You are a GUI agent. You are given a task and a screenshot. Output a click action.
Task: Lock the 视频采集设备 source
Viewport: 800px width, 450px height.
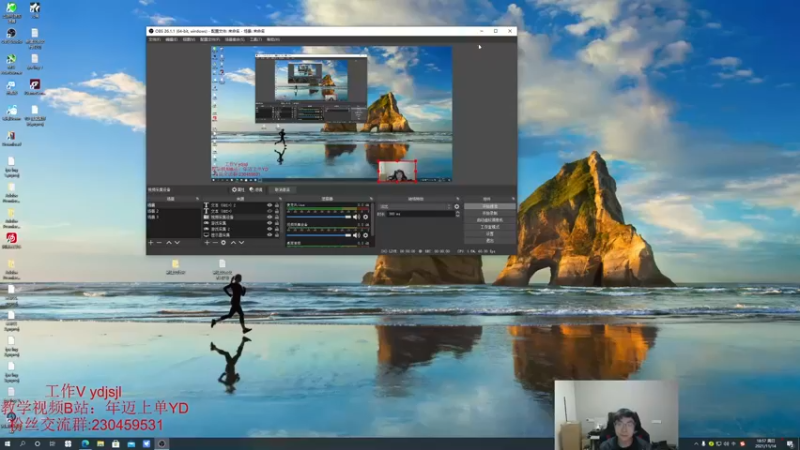[x=277, y=217]
